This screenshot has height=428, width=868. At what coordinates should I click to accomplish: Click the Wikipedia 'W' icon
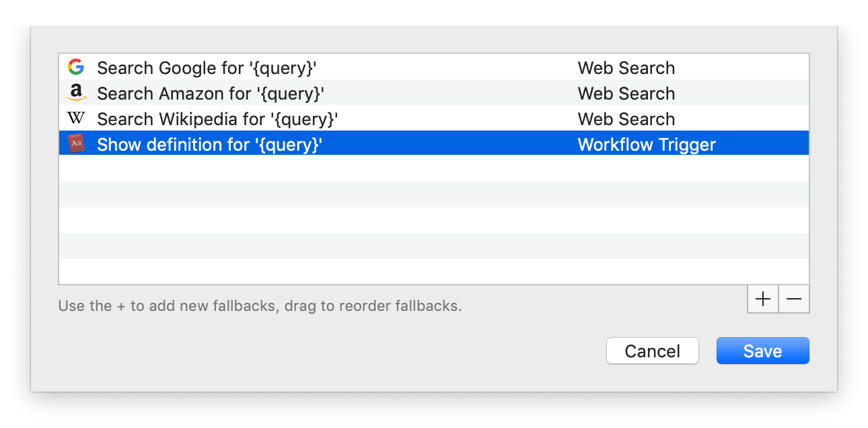(77, 118)
